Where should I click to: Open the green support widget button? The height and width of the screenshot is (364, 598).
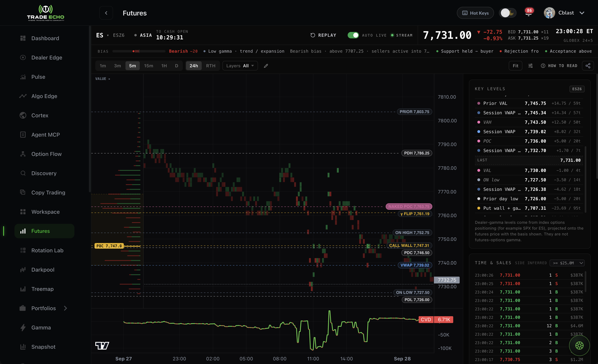click(579, 345)
